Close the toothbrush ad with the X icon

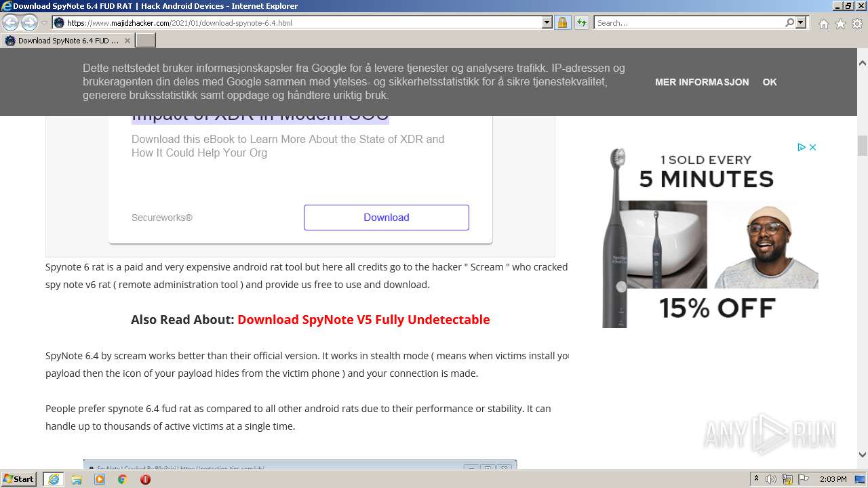click(812, 147)
